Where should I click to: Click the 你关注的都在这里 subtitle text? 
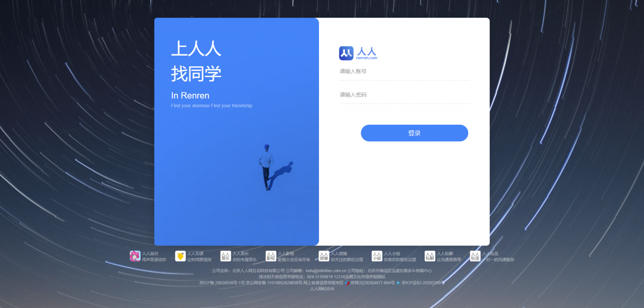click(347, 260)
